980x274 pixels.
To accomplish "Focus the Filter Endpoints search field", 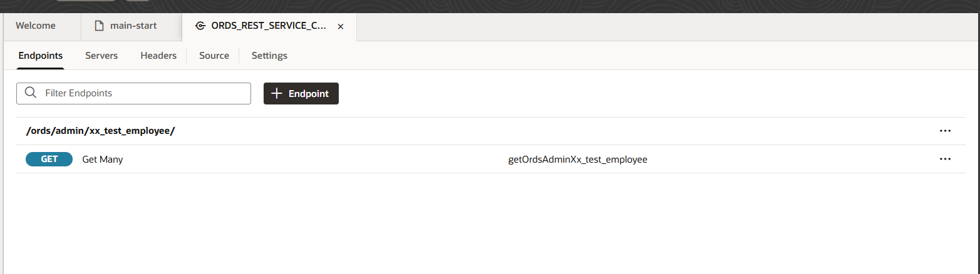I will click(144, 93).
